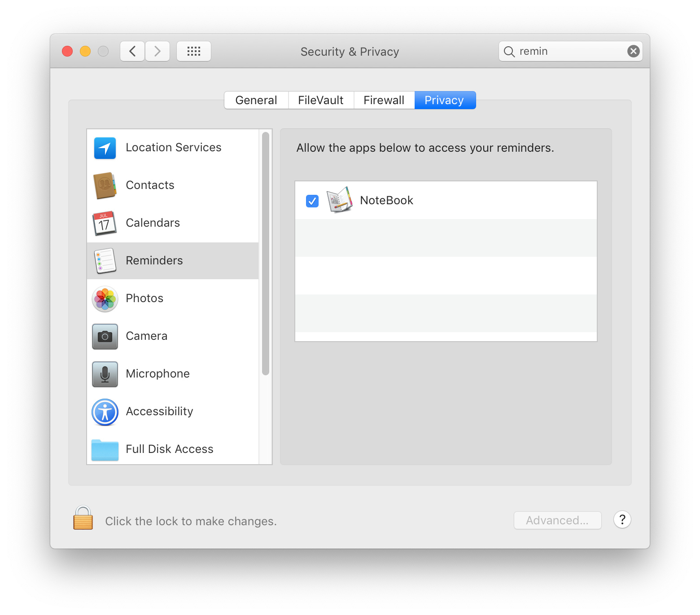This screenshot has height=615, width=700.
Task: Click the Contacts address book icon
Action: tap(105, 185)
